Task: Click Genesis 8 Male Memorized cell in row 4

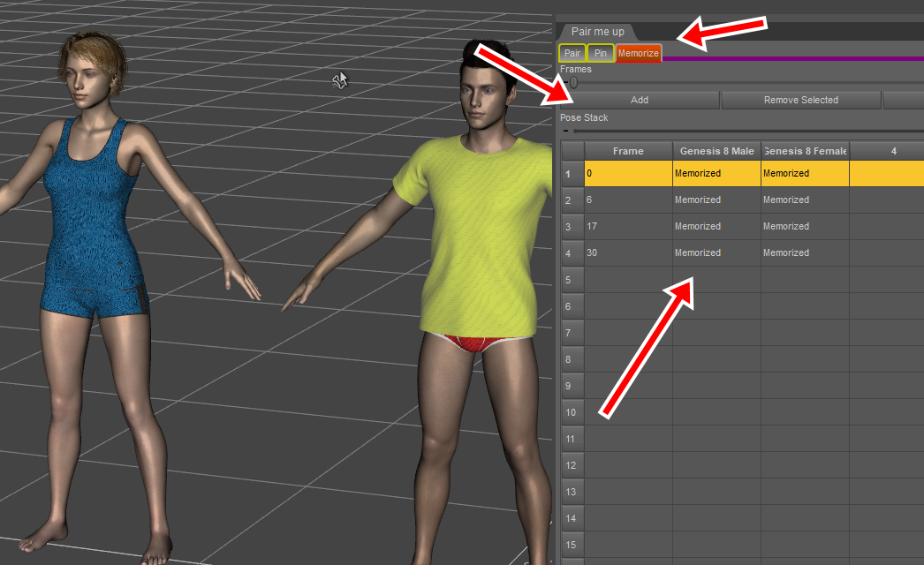Action: click(x=716, y=252)
